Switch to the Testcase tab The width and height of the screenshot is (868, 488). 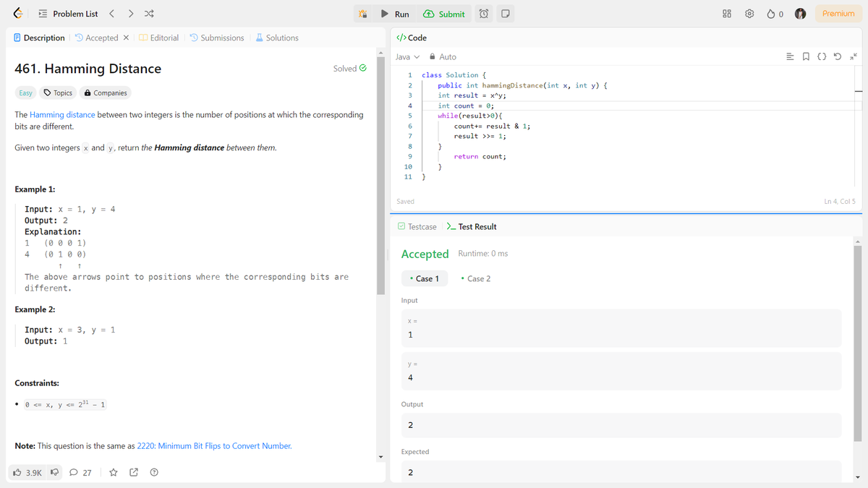pos(418,227)
